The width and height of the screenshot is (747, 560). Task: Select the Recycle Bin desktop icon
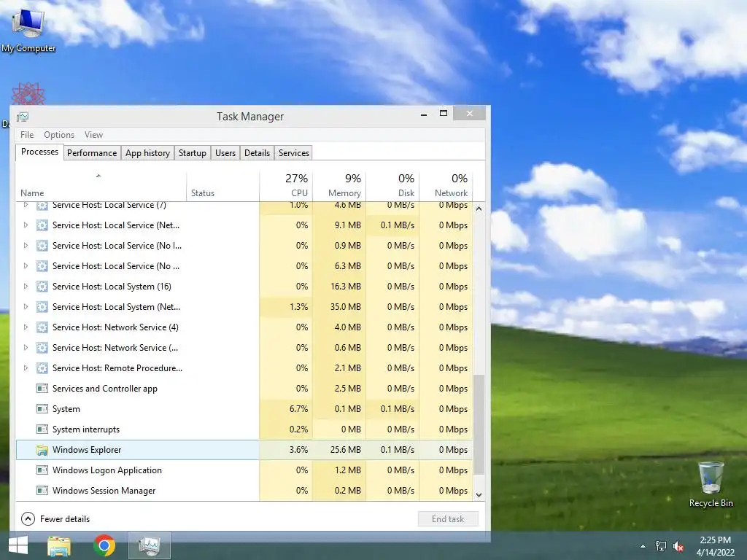point(711,485)
